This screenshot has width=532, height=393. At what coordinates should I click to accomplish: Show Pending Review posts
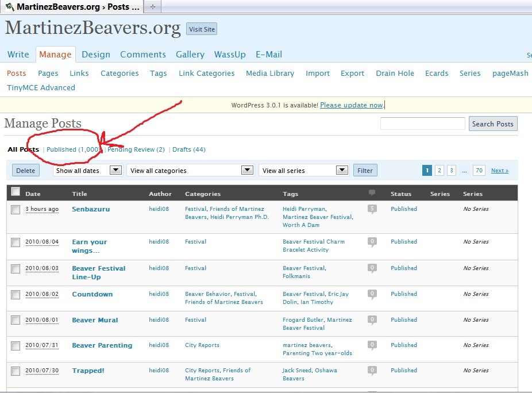(x=136, y=149)
